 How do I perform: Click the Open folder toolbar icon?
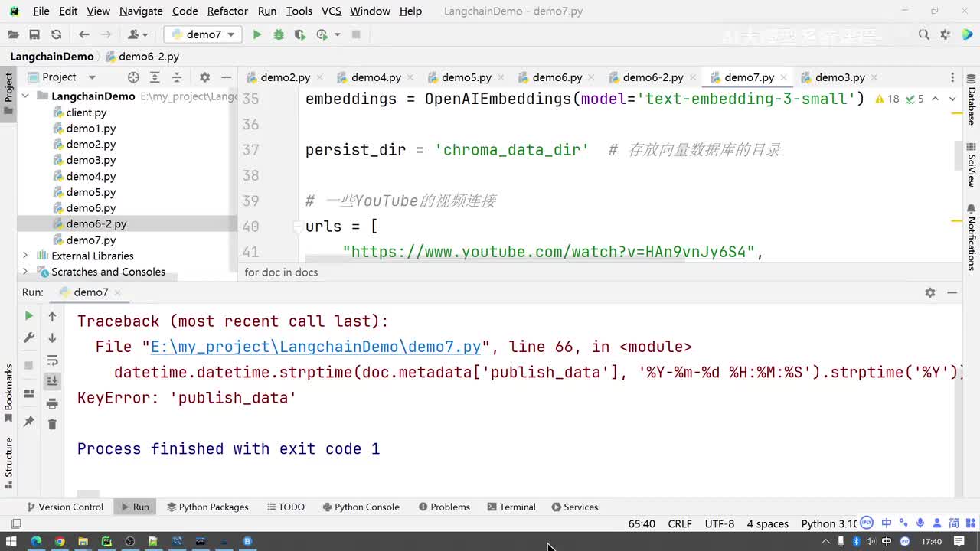click(x=13, y=34)
